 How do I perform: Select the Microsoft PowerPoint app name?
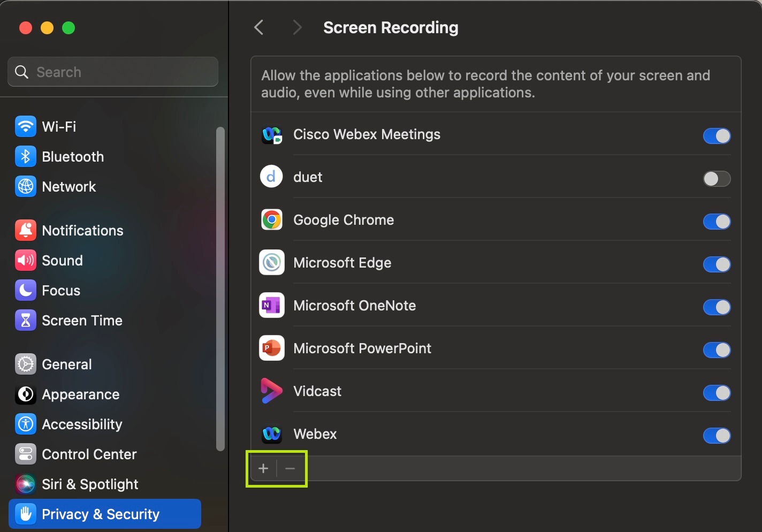pyautogui.click(x=362, y=348)
